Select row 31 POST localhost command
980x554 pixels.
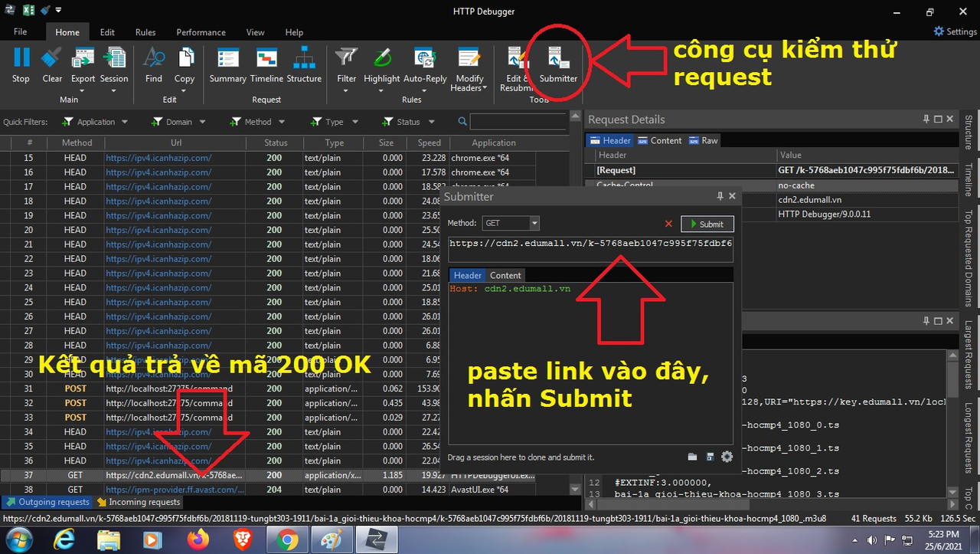tap(268, 388)
